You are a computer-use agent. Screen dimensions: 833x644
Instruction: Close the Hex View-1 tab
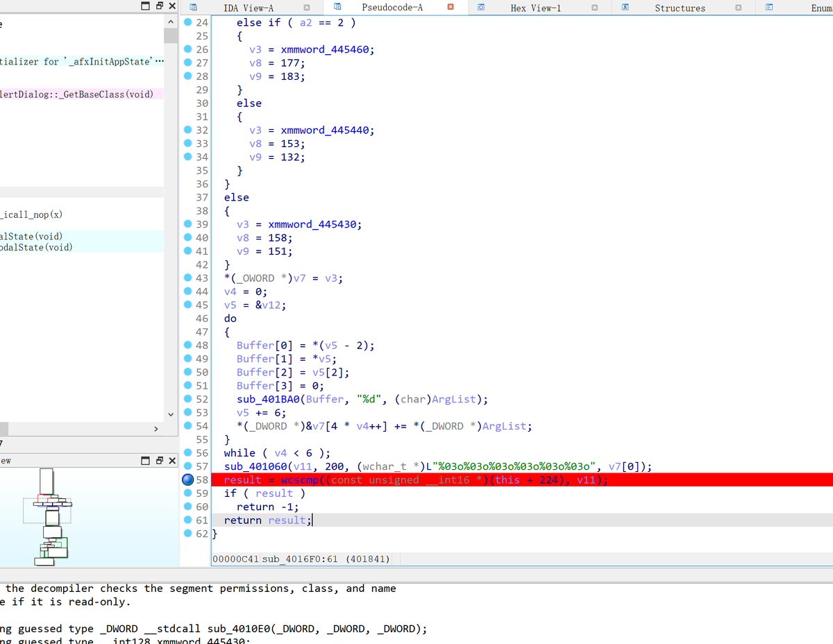point(595,8)
